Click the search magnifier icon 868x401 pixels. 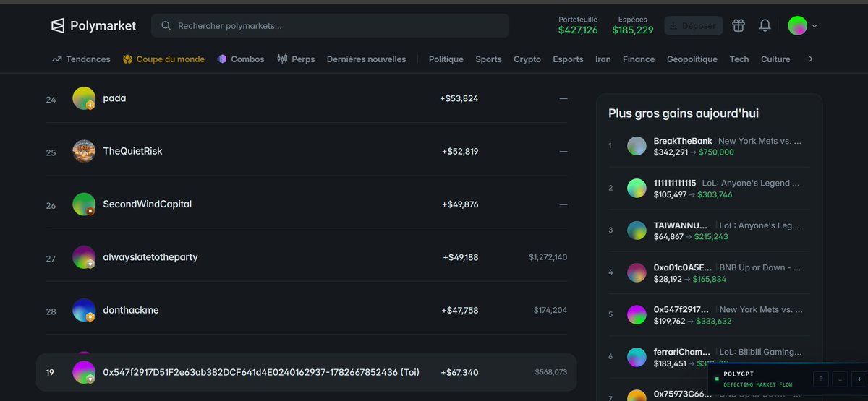pos(166,26)
